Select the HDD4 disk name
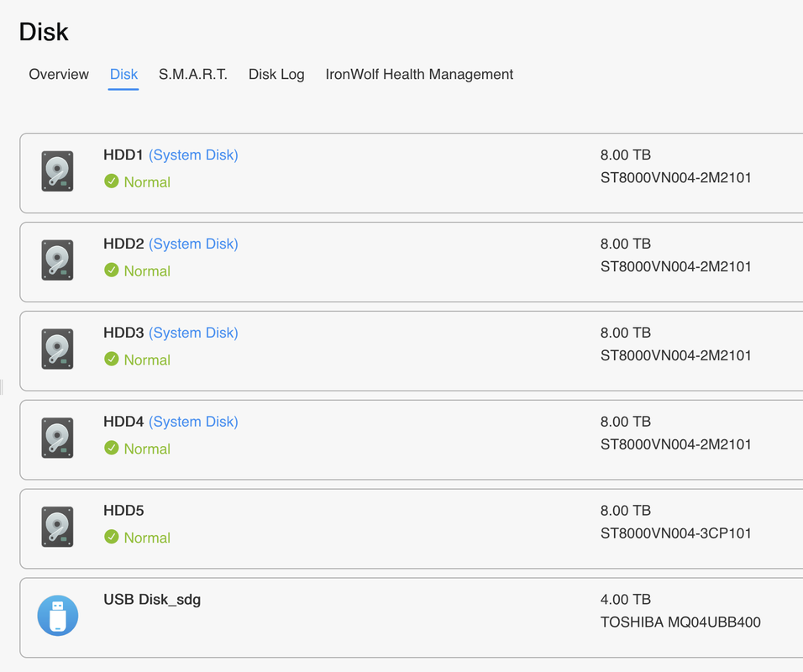803x672 pixels. pyautogui.click(x=123, y=422)
